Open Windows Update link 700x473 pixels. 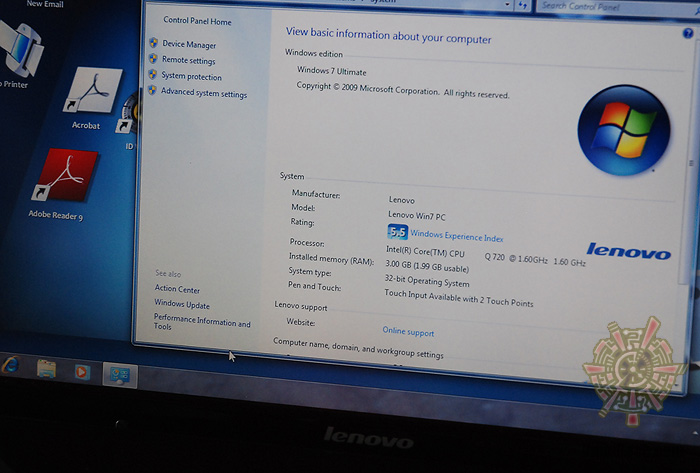(182, 304)
